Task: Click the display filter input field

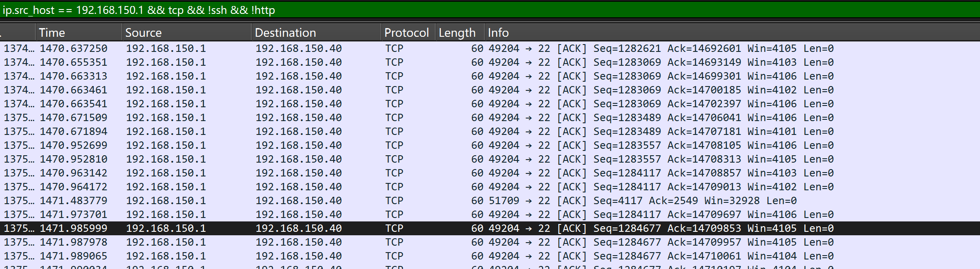Action: tap(490, 10)
